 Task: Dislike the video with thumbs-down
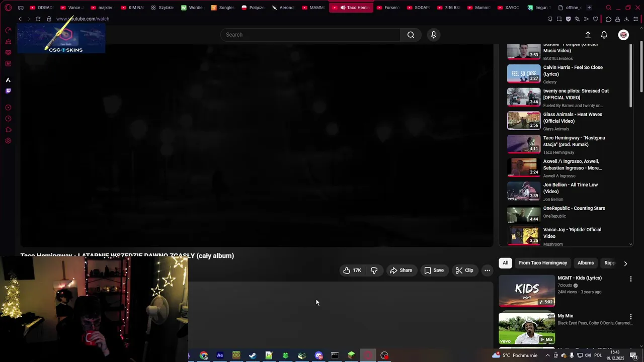point(374,270)
